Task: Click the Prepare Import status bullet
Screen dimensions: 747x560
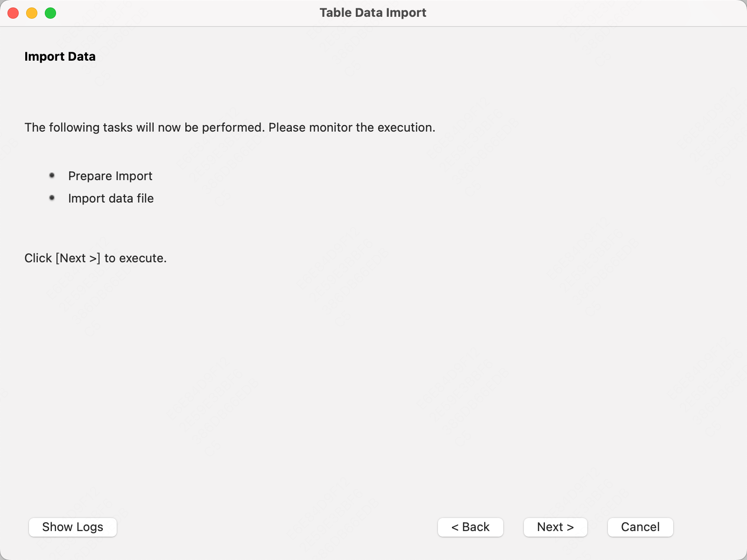Action: (52, 175)
